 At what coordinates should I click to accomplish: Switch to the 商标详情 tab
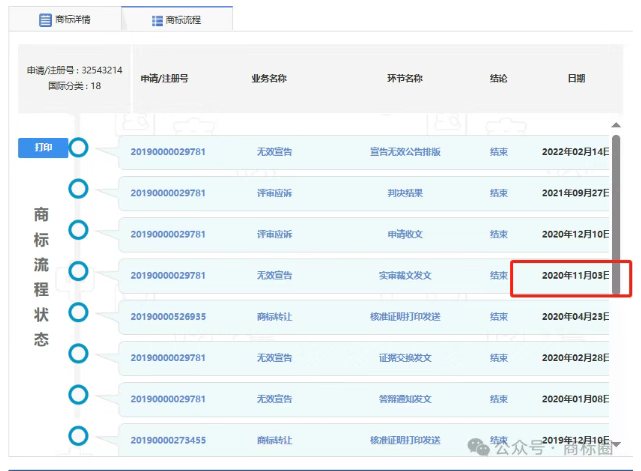pos(64,19)
